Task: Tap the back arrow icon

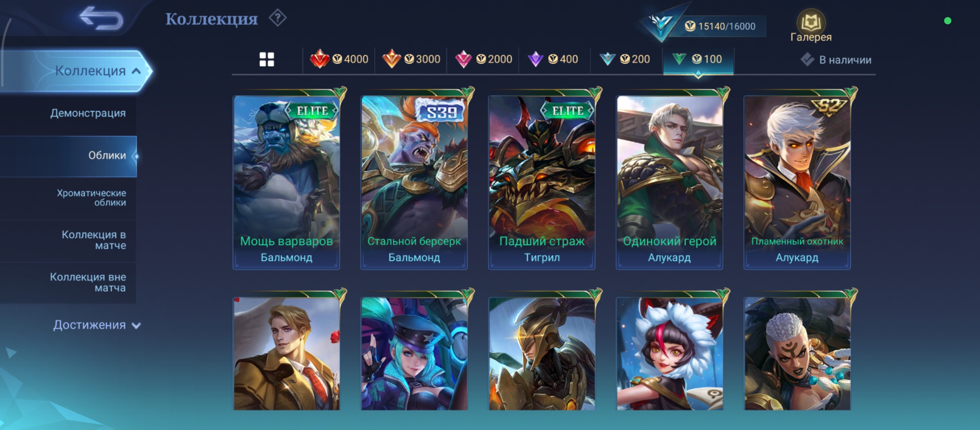Action: click(101, 18)
